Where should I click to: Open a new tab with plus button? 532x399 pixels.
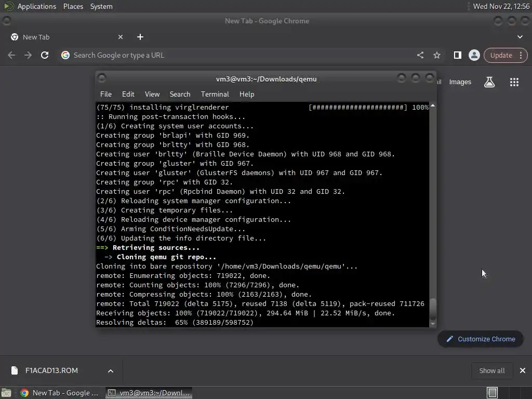(140, 37)
